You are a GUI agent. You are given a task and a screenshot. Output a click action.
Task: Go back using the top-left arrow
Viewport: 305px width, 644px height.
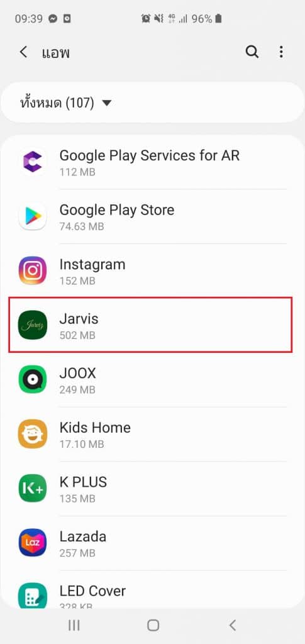24,52
